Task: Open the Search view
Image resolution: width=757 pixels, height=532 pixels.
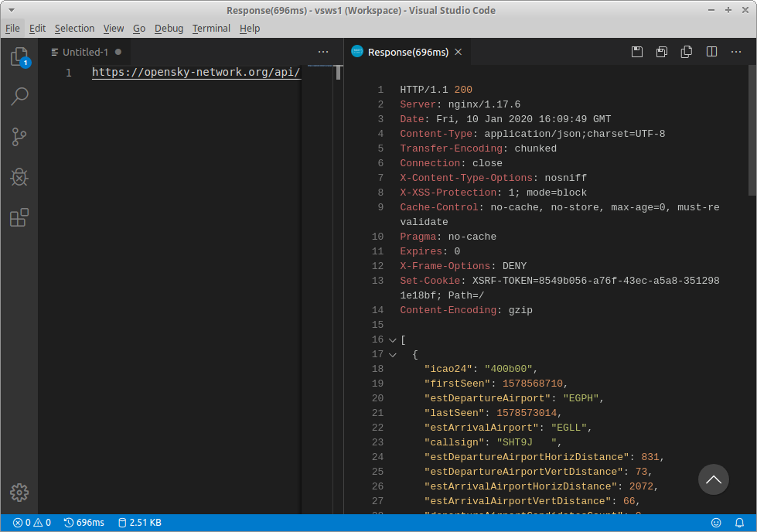Action: 19,96
